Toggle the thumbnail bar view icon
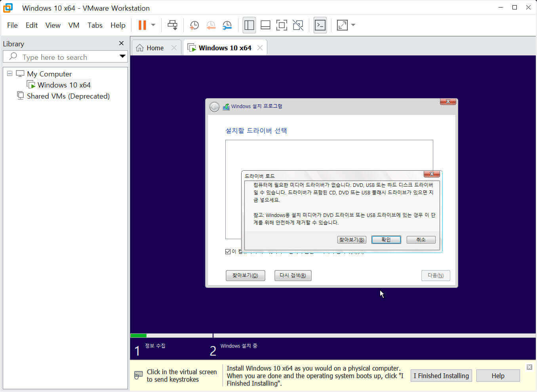Screen dimensions: 537x392 pos(265,25)
